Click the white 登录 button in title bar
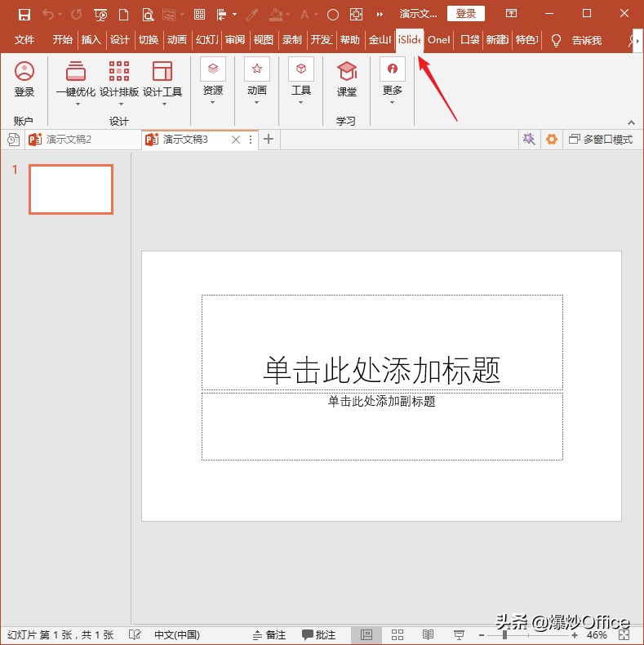644x645 pixels. point(465,14)
